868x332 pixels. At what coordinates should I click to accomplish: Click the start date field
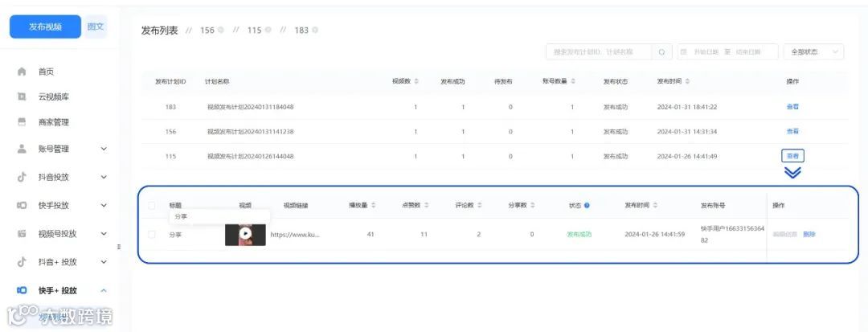706,52
